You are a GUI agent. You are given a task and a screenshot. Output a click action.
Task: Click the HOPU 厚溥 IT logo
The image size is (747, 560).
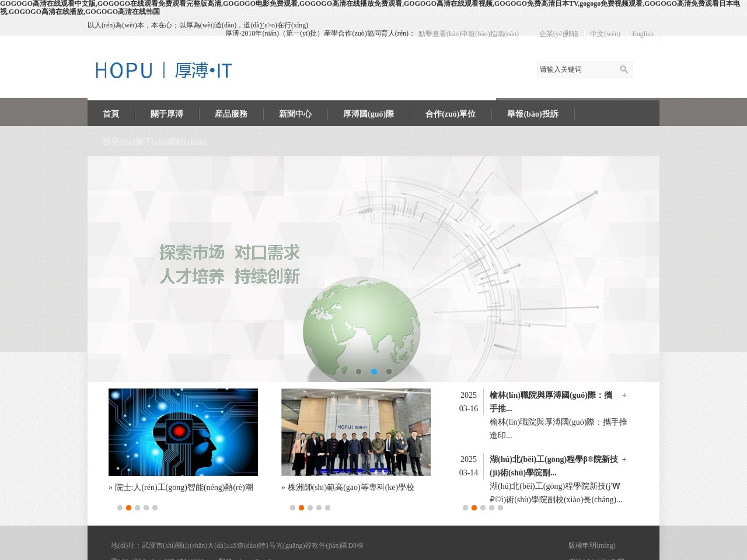[x=163, y=71]
